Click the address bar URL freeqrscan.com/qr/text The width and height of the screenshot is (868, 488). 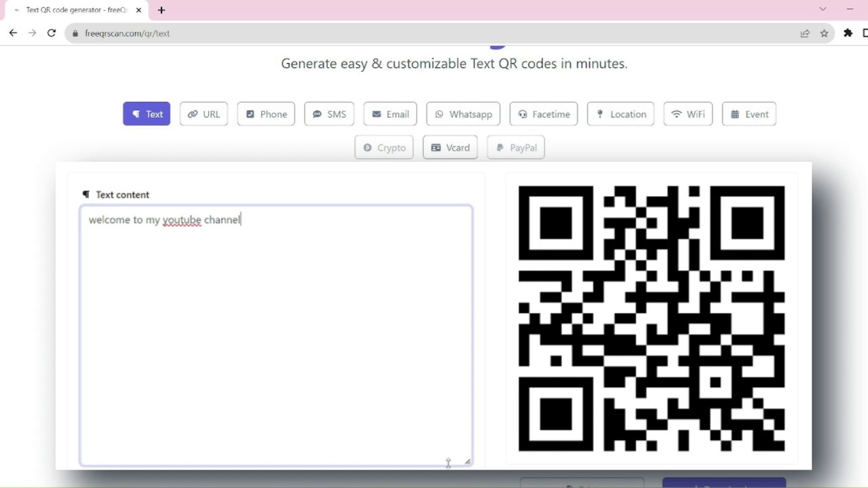pyautogui.click(x=127, y=33)
